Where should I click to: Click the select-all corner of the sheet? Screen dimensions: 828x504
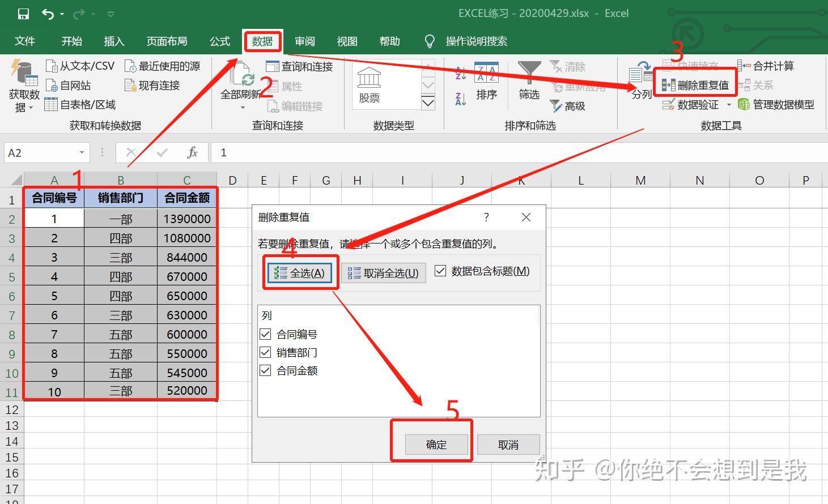(x=14, y=181)
